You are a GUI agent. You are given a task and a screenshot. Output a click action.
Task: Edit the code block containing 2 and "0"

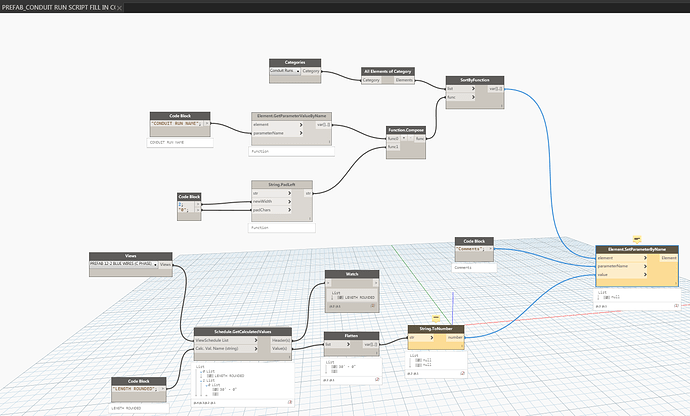(186, 207)
